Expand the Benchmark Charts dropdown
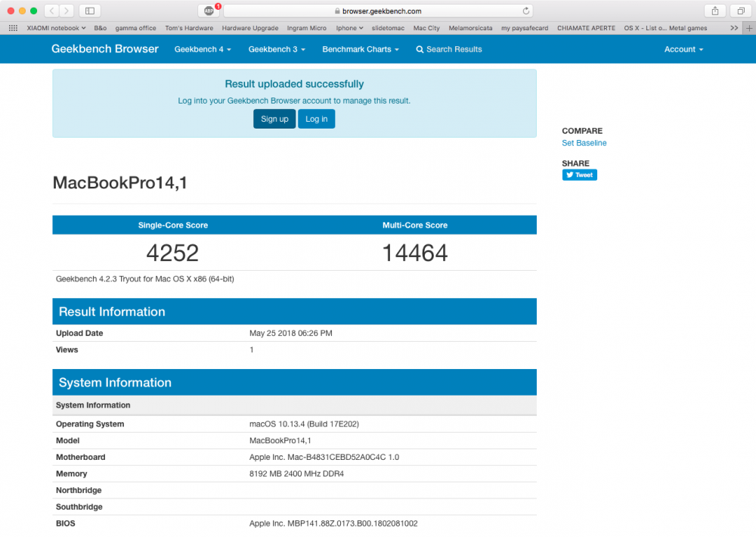 pyautogui.click(x=361, y=49)
